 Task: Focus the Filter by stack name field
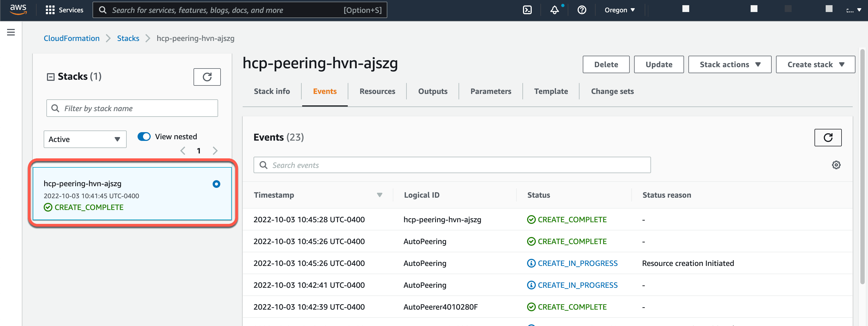132,108
